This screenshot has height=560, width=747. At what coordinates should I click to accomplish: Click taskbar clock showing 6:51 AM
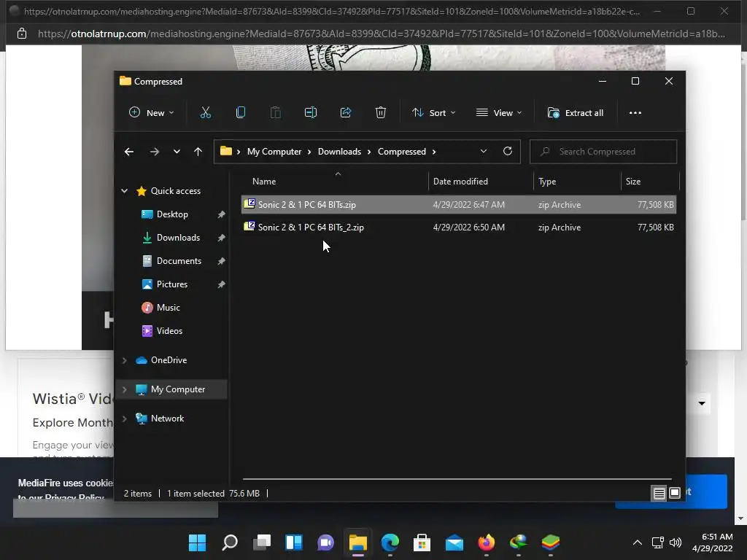tap(713, 542)
